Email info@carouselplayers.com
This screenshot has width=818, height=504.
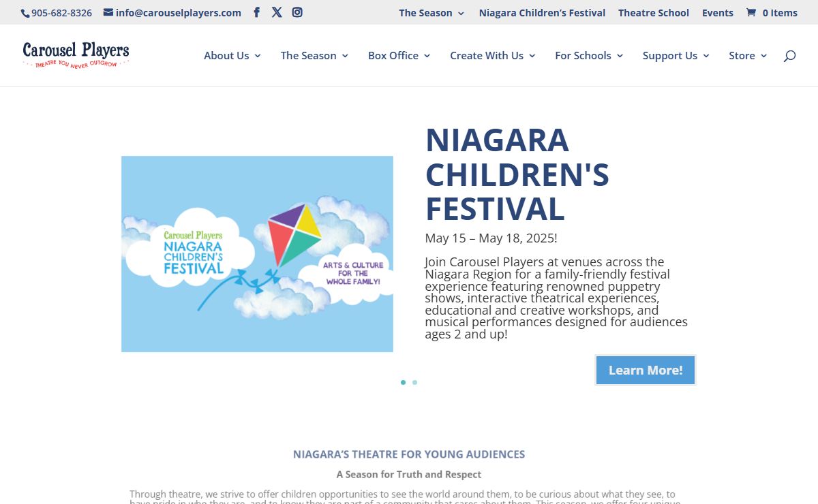179,12
